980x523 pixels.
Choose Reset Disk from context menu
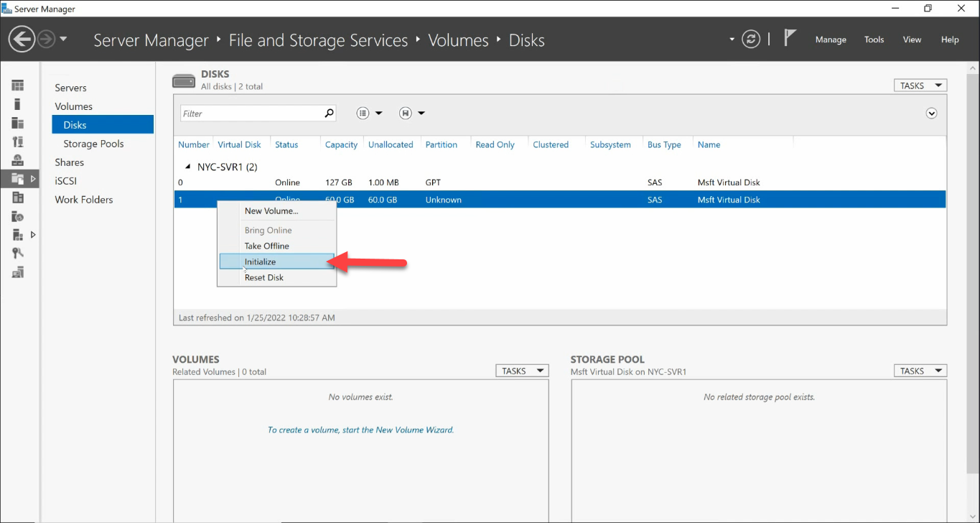click(x=276, y=277)
